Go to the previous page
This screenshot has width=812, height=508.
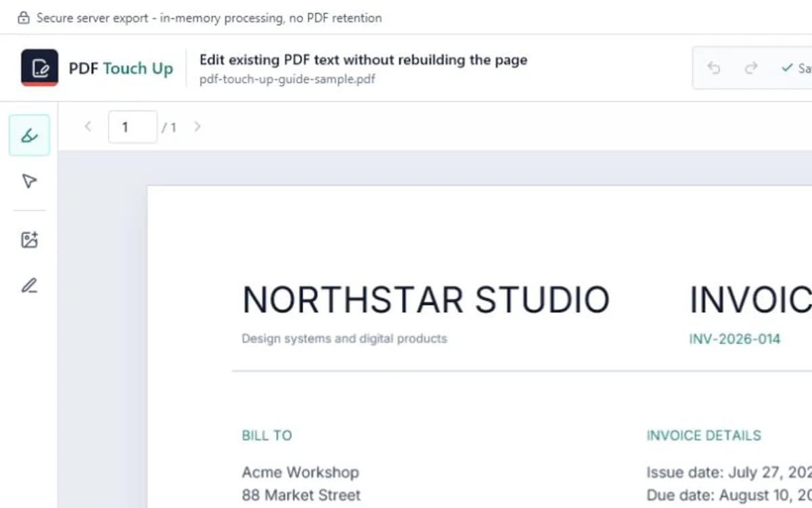(87, 126)
